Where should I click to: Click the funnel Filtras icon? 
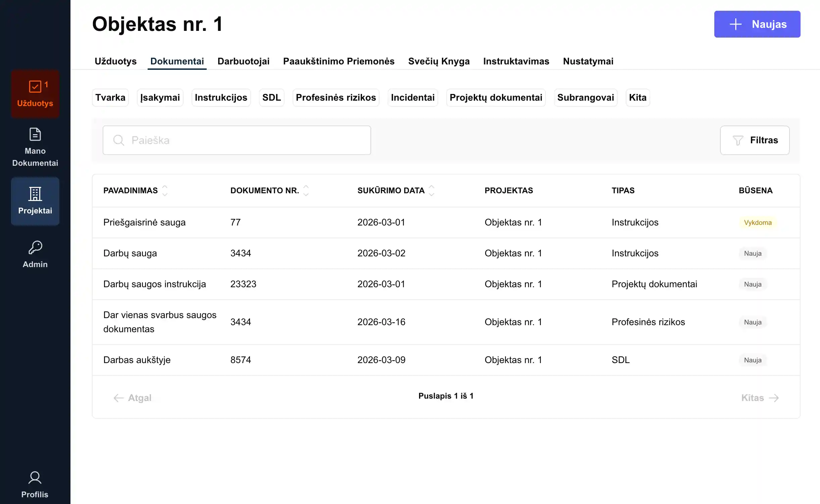point(738,140)
